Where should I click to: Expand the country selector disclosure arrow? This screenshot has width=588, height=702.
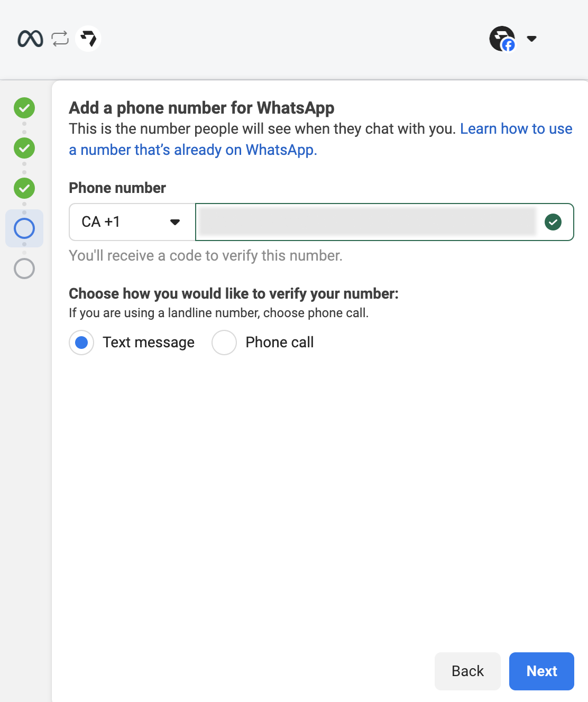point(174,222)
